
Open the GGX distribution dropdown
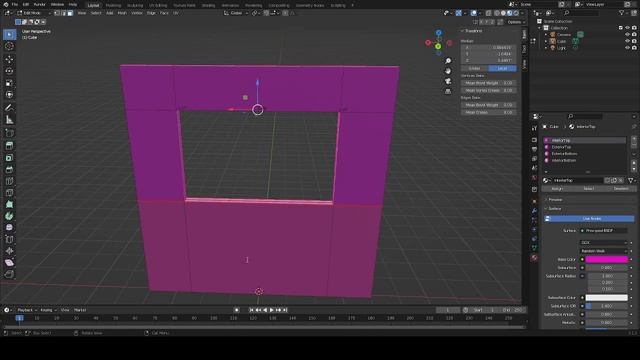(x=604, y=242)
